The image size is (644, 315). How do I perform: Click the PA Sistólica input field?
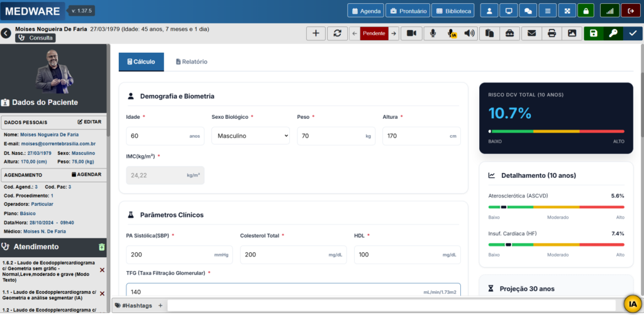(179, 255)
